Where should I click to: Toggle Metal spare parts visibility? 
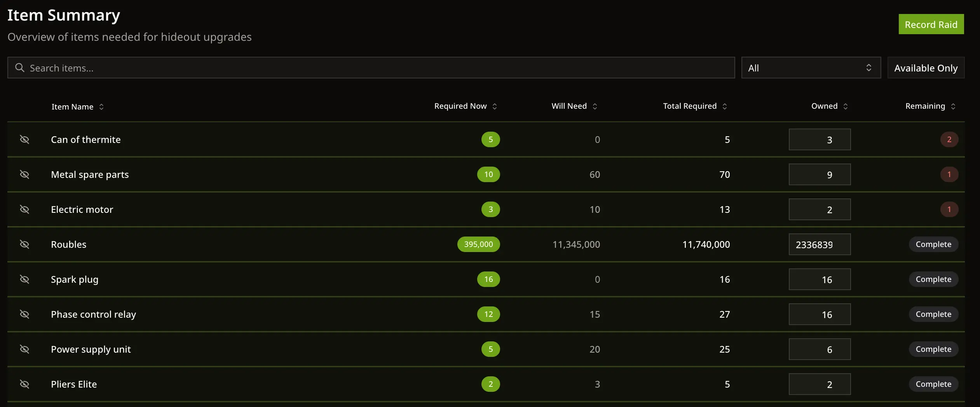(x=25, y=174)
